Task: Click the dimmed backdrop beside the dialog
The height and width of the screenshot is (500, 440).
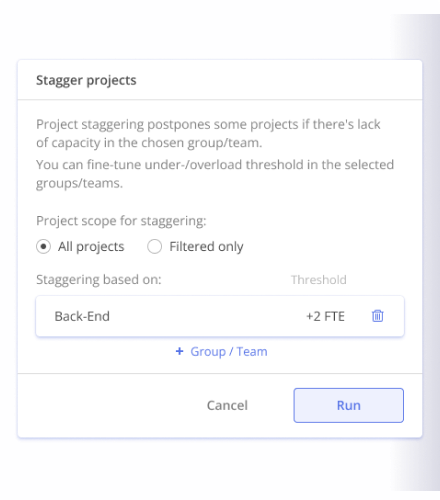Action: point(431,250)
